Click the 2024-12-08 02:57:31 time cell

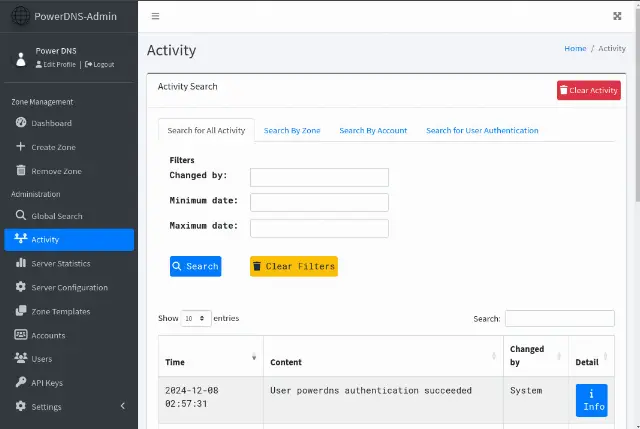click(x=211, y=400)
